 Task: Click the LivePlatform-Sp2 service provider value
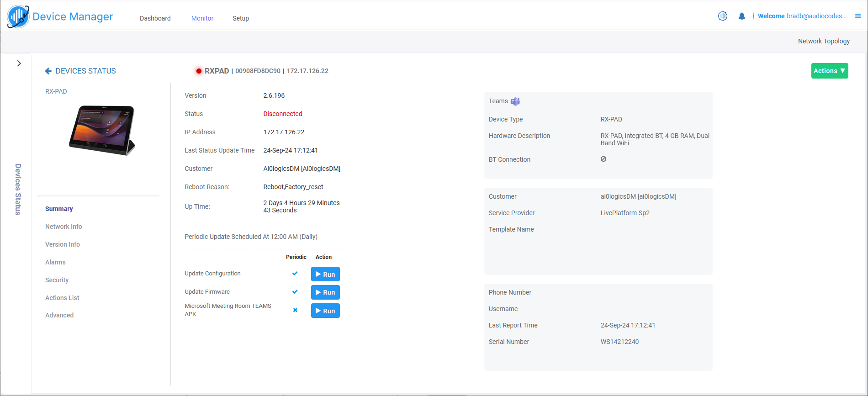pos(625,213)
